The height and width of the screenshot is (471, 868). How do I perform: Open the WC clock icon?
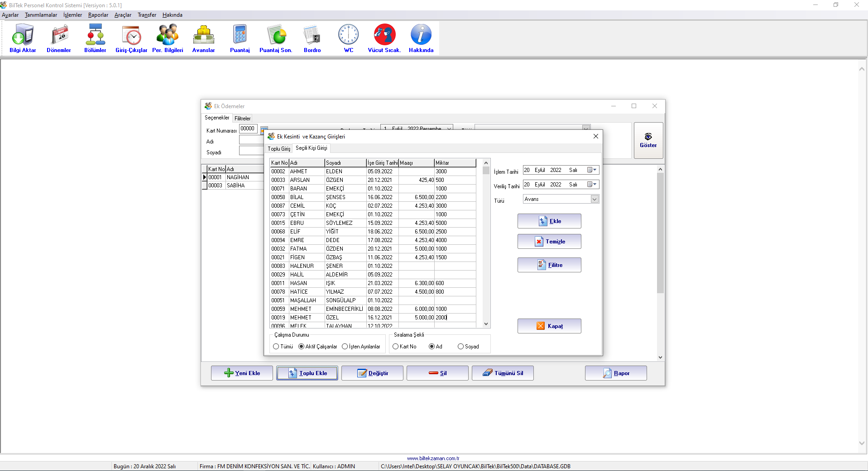point(349,38)
